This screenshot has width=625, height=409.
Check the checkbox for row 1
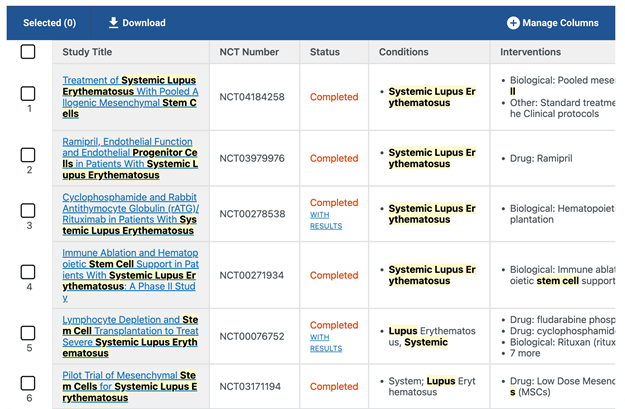28,93
